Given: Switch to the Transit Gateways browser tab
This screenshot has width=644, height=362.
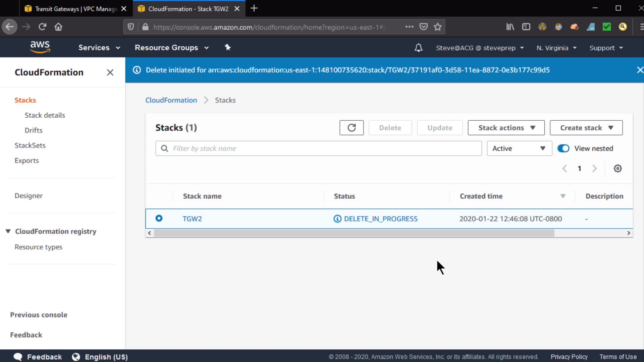Looking at the screenshot, I should (x=75, y=9).
